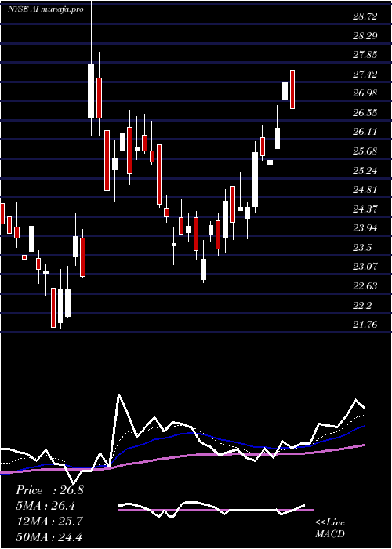The height and width of the screenshot is (549, 392).
Task: Click the 25.24 price axis label
Action: (365, 170)
